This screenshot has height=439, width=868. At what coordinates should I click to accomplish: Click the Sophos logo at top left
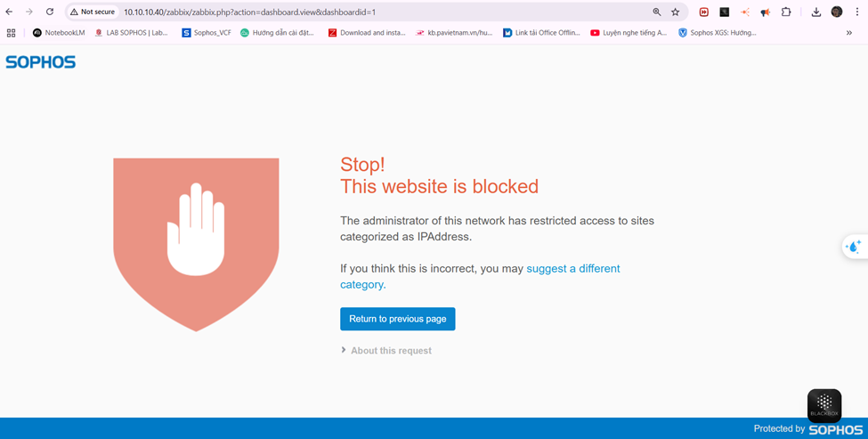click(40, 62)
